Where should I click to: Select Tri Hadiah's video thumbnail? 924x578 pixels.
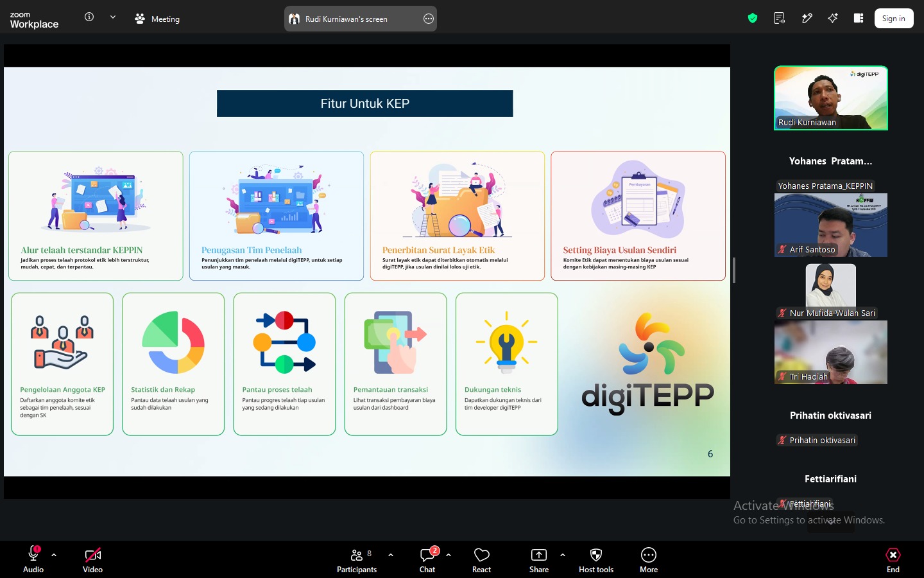click(831, 352)
